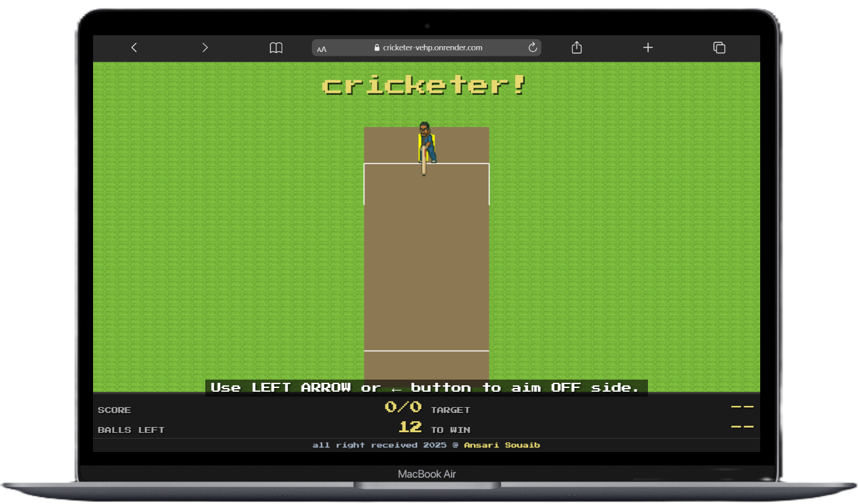
Task: Click the SCORE label
Action: click(x=114, y=410)
